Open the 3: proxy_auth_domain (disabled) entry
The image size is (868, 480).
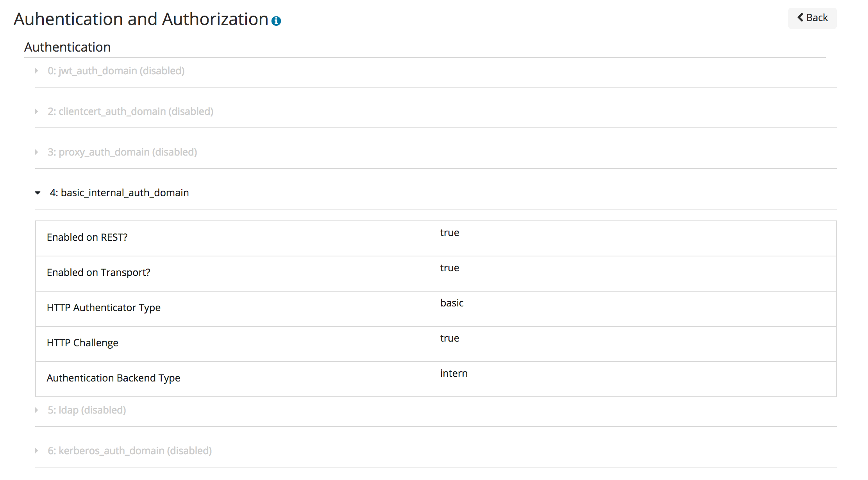(x=122, y=152)
